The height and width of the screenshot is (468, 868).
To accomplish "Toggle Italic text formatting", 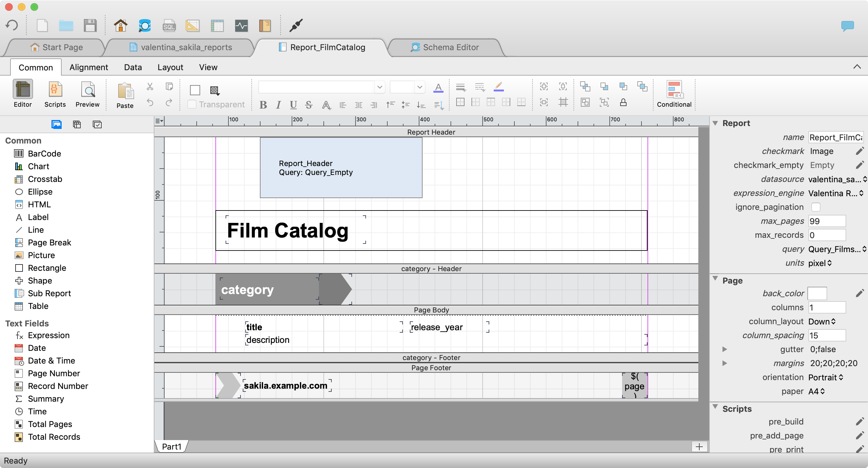I will tap(278, 105).
